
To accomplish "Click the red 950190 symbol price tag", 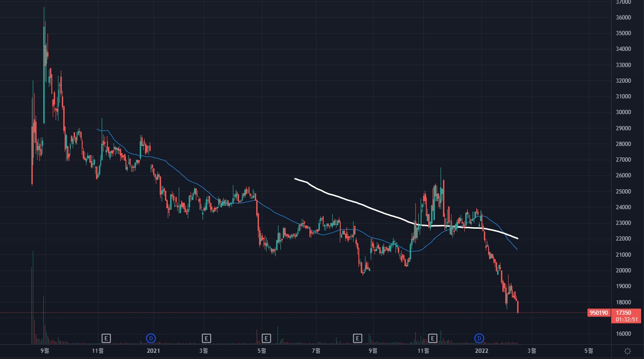I will click(x=598, y=313).
